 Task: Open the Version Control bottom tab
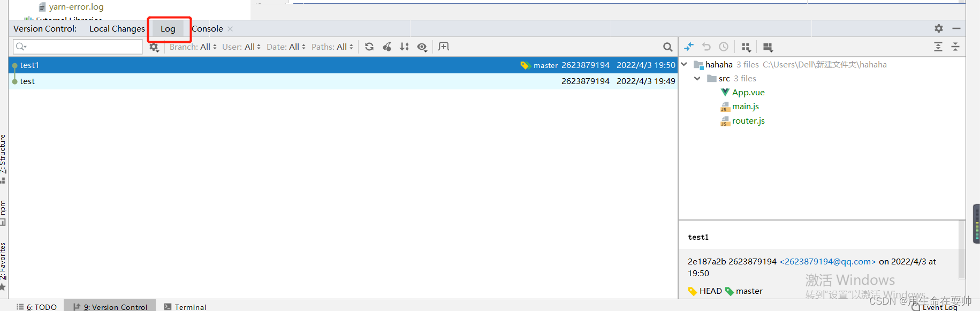110,307
